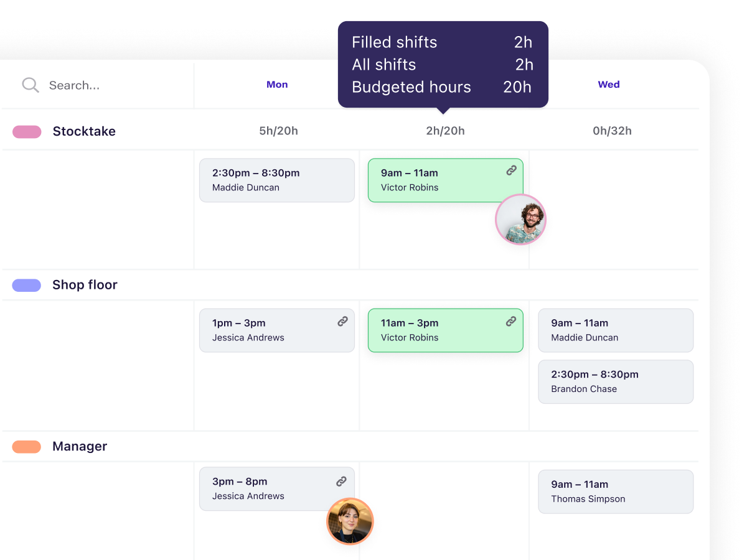Image resolution: width=747 pixels, height=560 pixels.
Task: Collapse the Shop floor row group
Action: (x=85, y=285)
